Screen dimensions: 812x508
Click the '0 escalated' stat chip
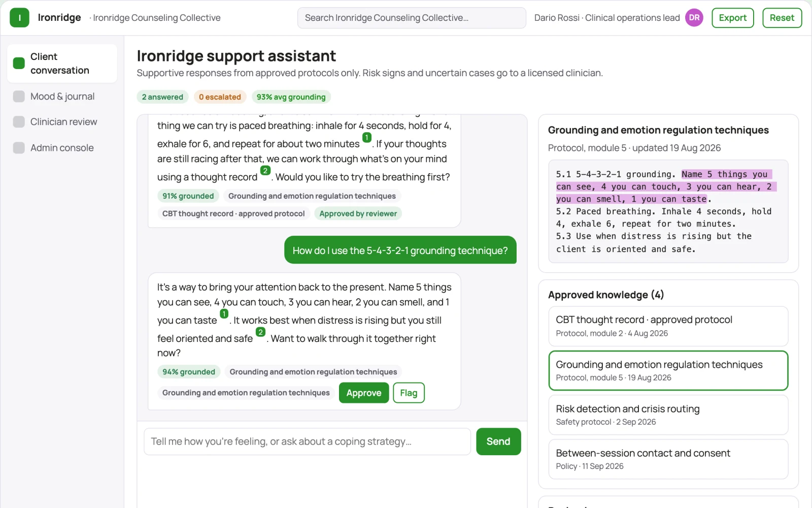pyautogui.click(x=220, y=97)
